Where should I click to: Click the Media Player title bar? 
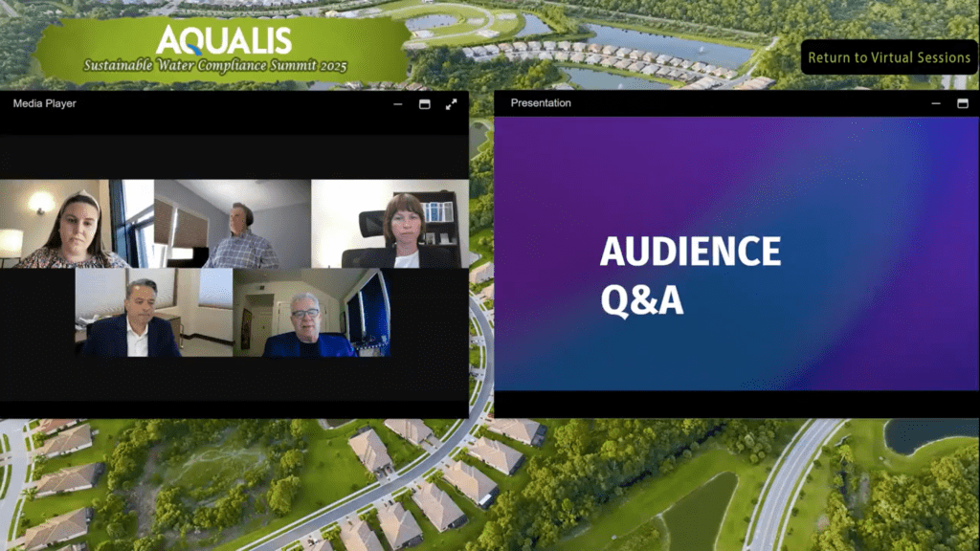[43, 103]
